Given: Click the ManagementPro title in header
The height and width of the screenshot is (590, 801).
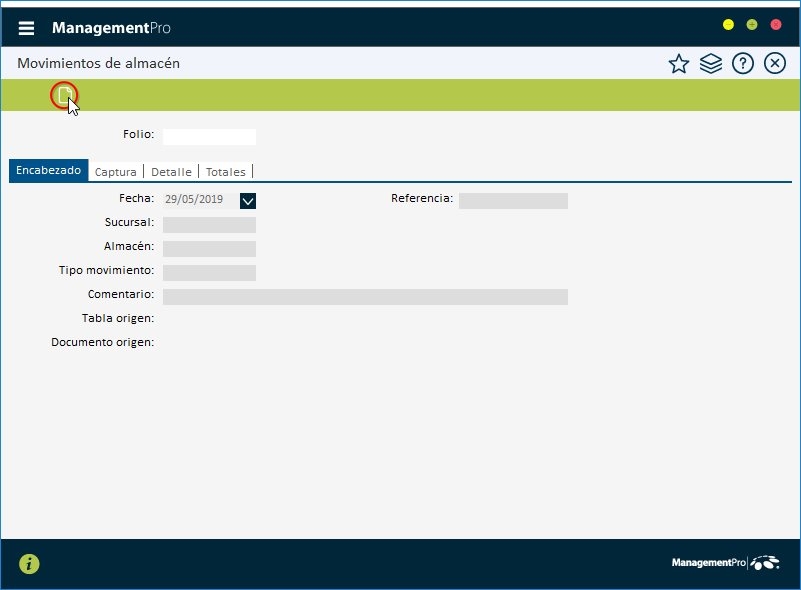Looking at the screenshot, I should 111,28.
